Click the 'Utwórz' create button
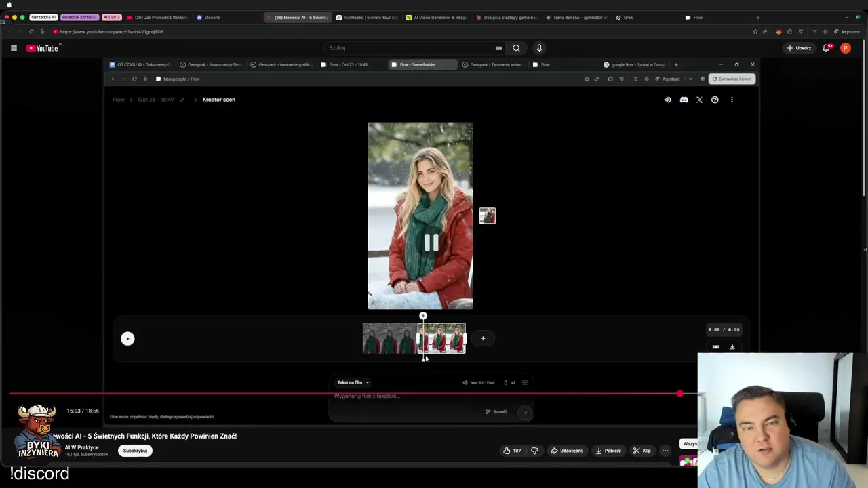This screenshot has height=488, width=868. pyautogui.click(x=799, y=48)
